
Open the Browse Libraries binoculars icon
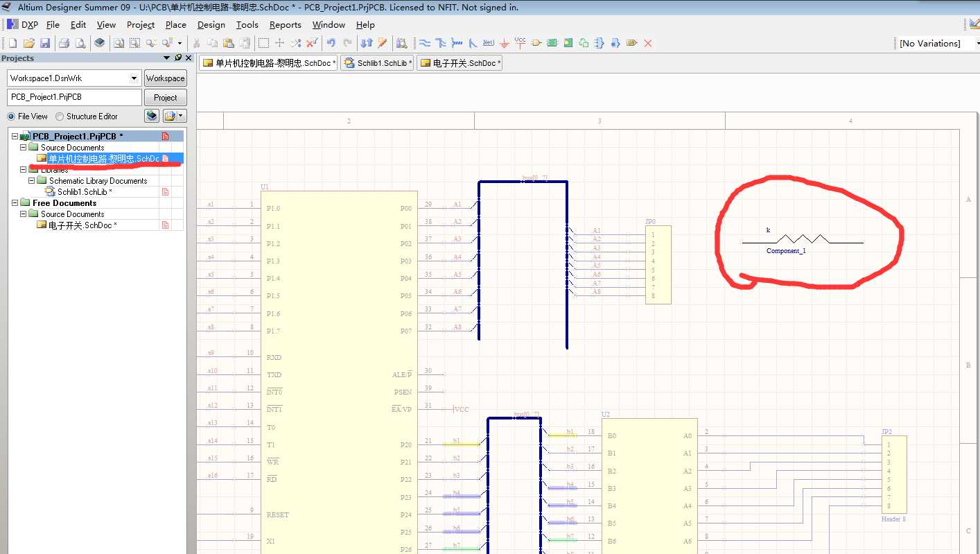402,43
